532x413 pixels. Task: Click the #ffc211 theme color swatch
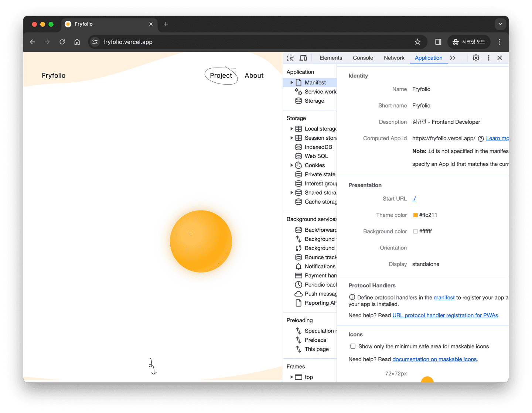tap(415, 215)
